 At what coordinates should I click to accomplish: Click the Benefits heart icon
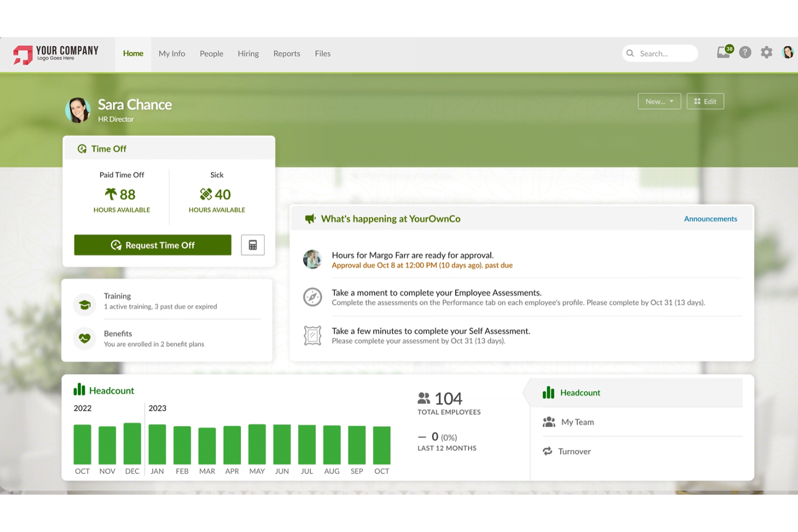(85, 338)
